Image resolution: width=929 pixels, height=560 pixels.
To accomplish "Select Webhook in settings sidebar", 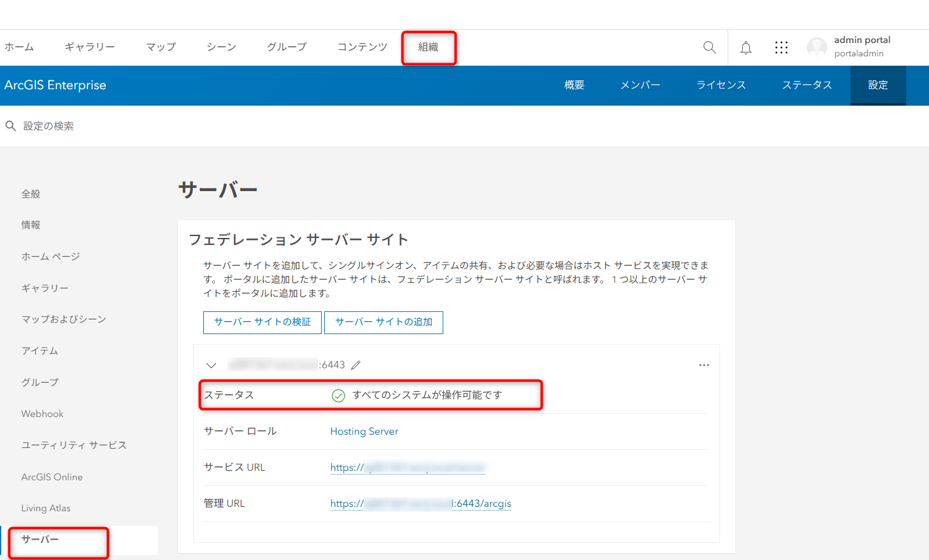I will (x=42, y=414).
